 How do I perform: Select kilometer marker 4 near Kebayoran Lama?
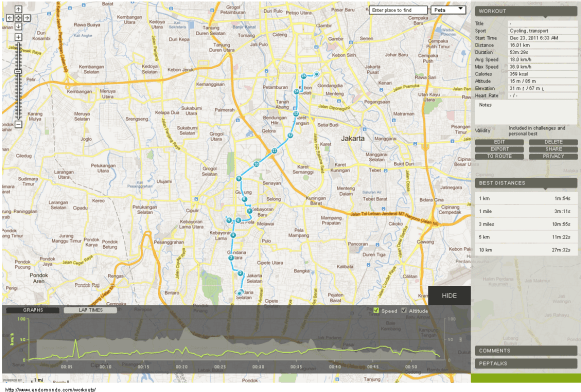pos(233,235)
